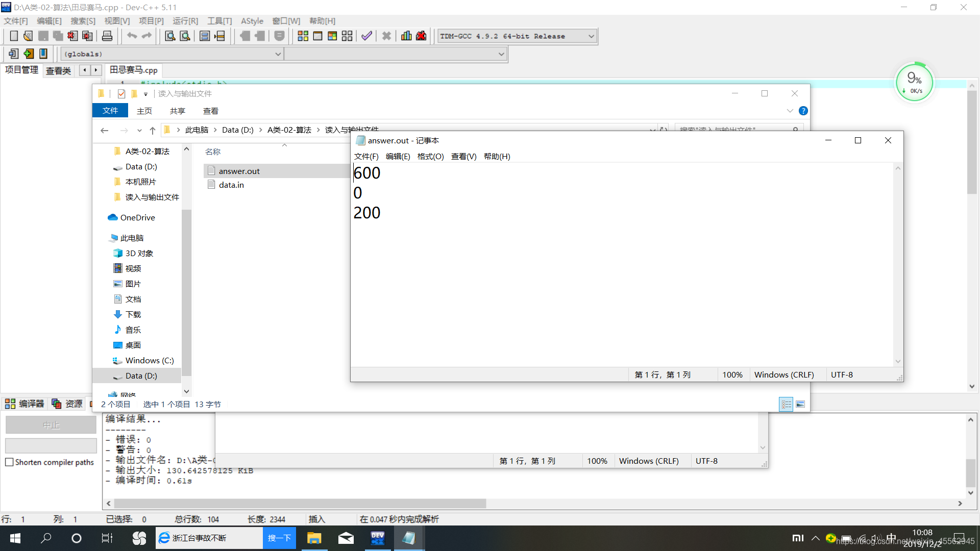980x551 pixels.
Task: Click the Save All icon in Dev-C++ toolbar
Action: tap(58, 36)
